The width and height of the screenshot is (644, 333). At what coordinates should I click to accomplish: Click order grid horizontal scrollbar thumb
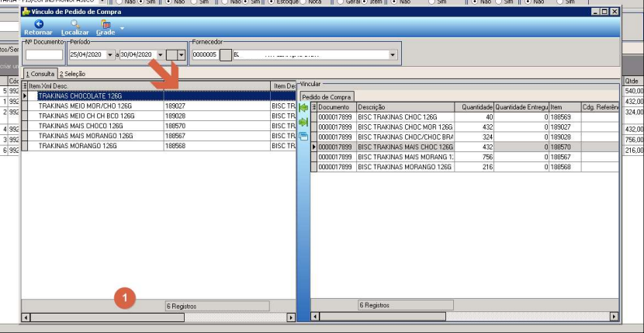[x=383, y=317]
